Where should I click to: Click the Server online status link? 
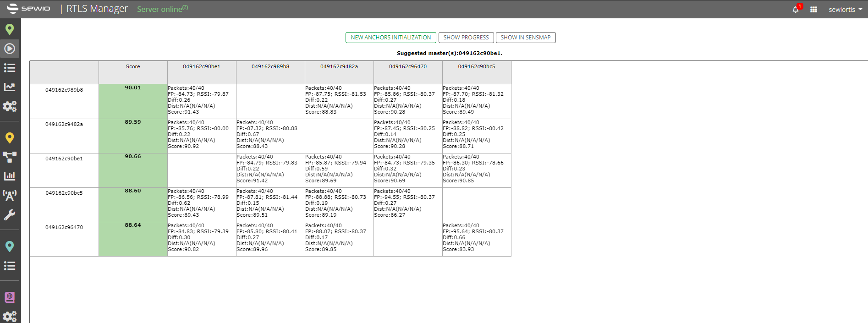coord(159,9)
